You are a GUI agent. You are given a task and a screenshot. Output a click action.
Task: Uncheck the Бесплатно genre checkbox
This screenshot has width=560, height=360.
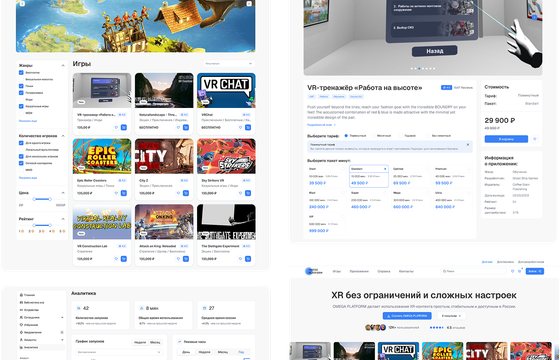21,72
